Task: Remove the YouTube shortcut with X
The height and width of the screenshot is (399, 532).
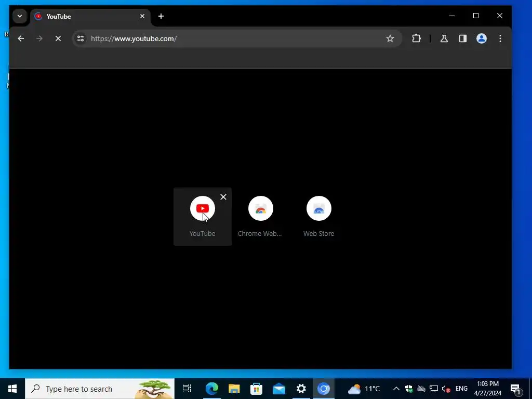Action: pyautogui.click(x=223, y=197)
